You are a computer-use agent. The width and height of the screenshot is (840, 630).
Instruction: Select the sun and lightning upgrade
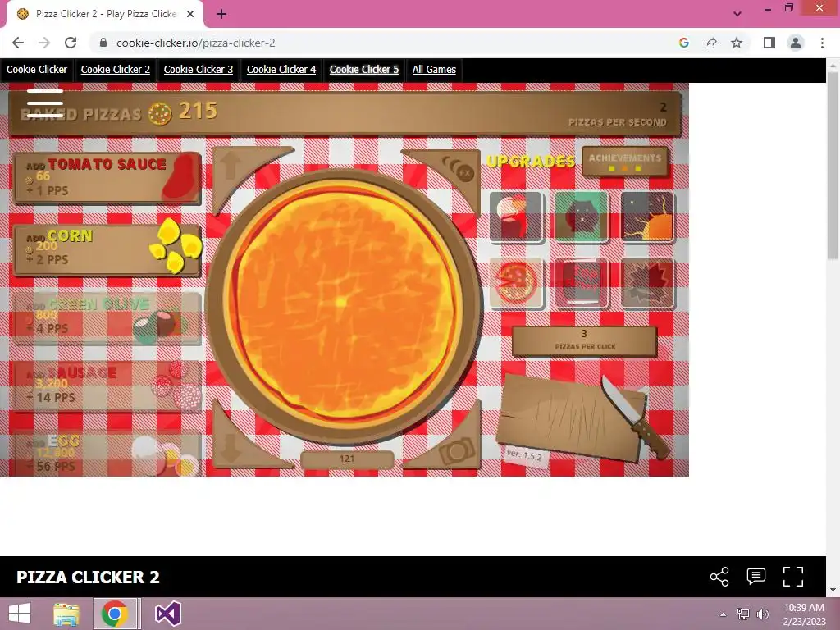[x=647, y=217]
